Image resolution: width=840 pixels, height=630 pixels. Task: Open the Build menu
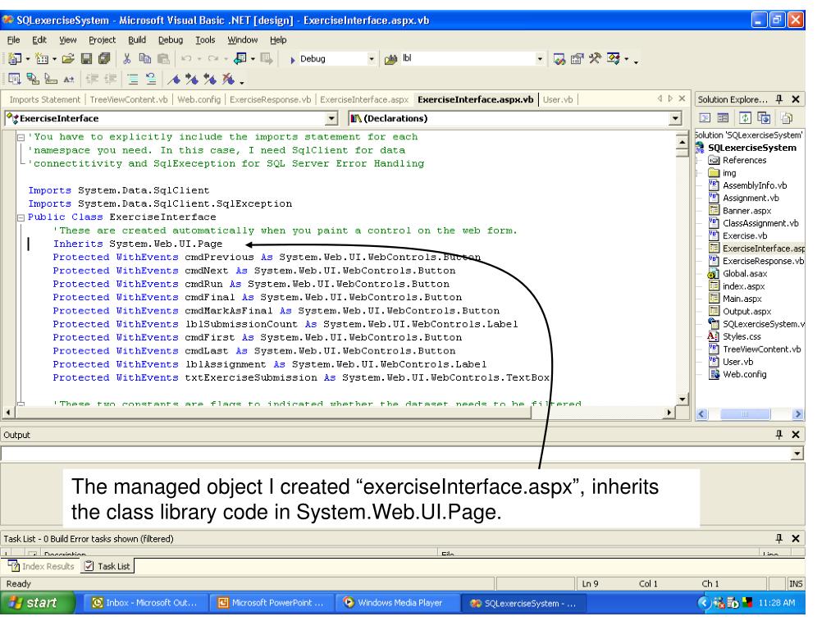[x=137, y=39]
